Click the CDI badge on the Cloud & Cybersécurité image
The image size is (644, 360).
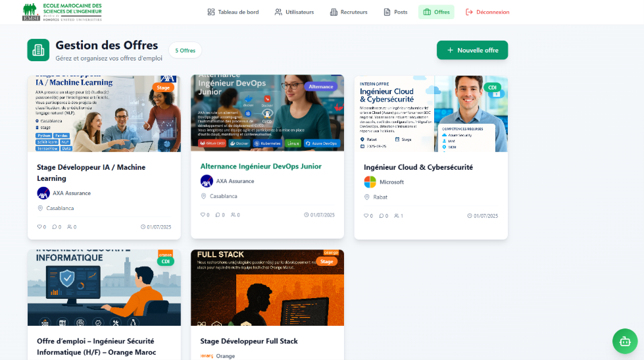(x=493, y=87)
